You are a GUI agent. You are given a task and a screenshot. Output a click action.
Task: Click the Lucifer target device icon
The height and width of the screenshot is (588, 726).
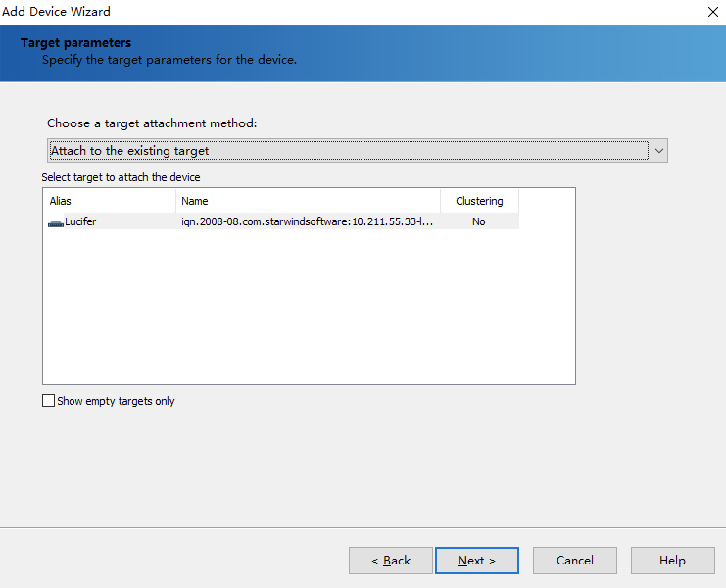point(56,222)
